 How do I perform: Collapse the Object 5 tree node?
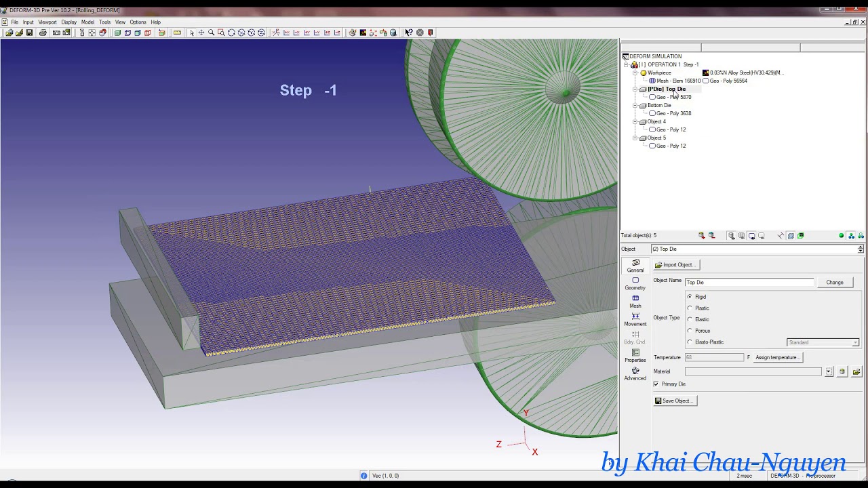635,138
